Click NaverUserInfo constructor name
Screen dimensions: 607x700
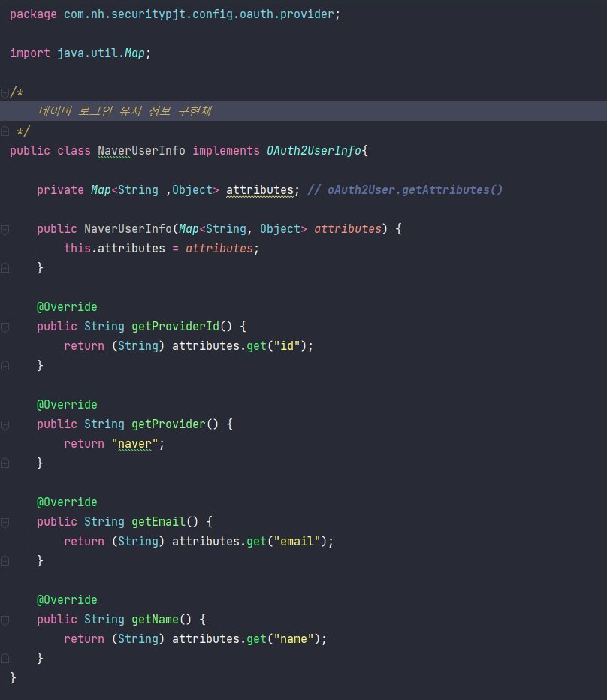click(x=128, y=229)
